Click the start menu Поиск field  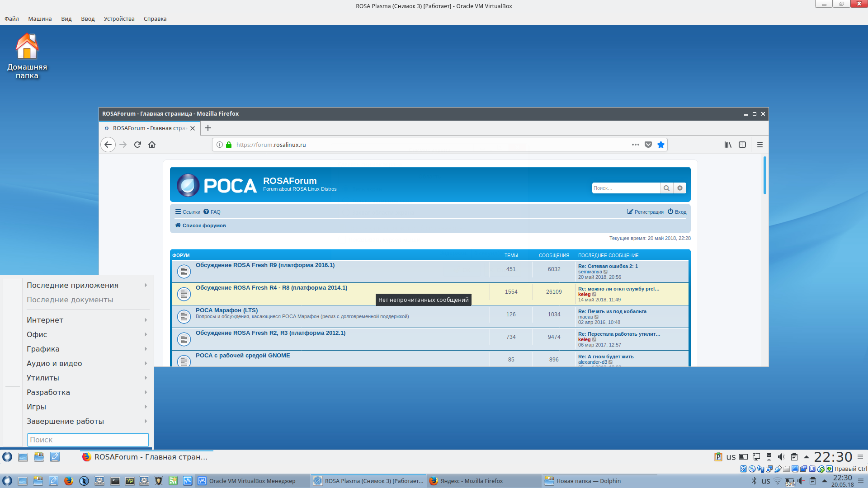click(x=88, y=440)
